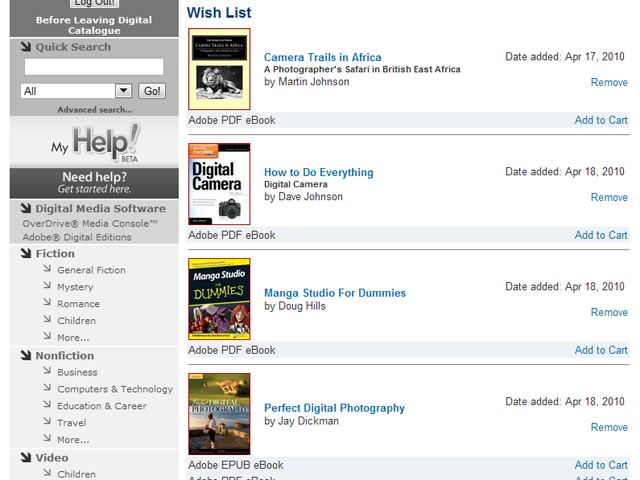Click the Wish List page heading
The image size is (640, 480).
click(219, 13)
